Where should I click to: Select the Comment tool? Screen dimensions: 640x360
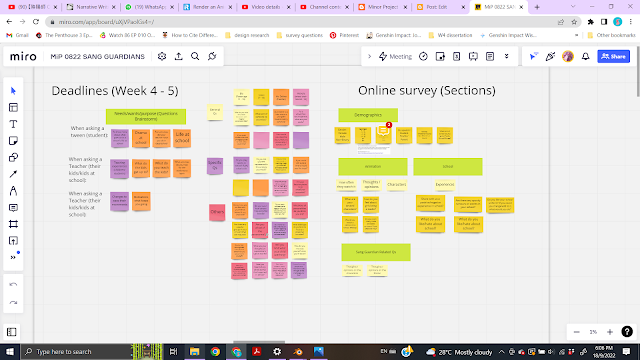pos(13,208)
